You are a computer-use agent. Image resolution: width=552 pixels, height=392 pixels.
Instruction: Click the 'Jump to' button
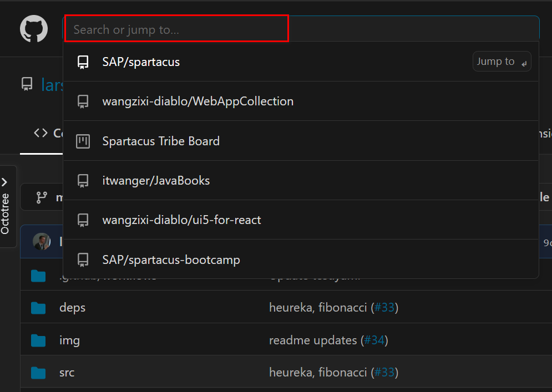coord(502,62)
